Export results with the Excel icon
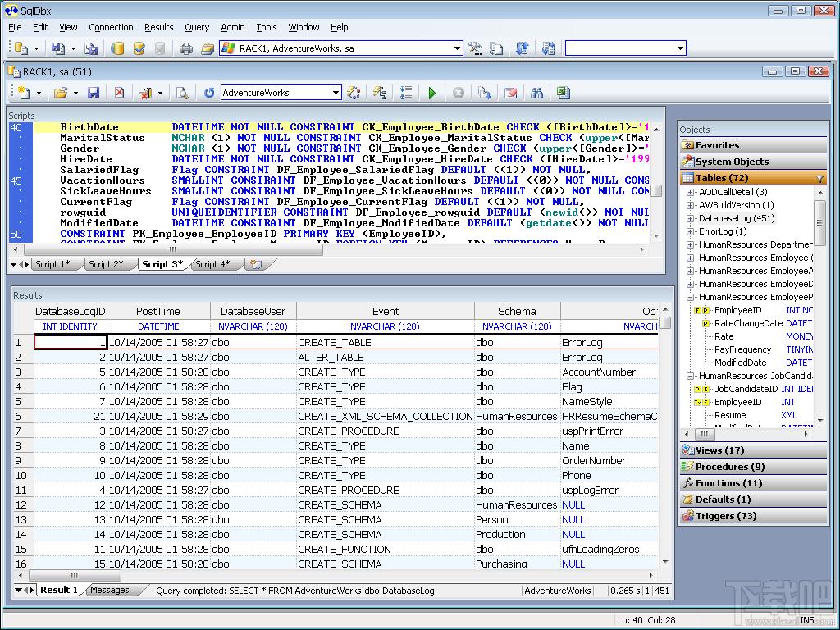Screen dimensions: 840x630 [563, 93]
